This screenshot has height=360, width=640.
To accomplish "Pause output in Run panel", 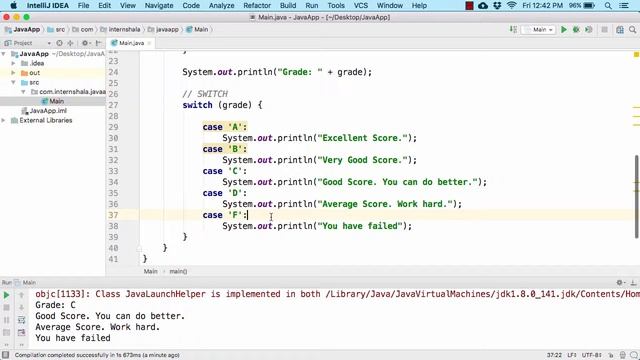I will coord(6,320).
